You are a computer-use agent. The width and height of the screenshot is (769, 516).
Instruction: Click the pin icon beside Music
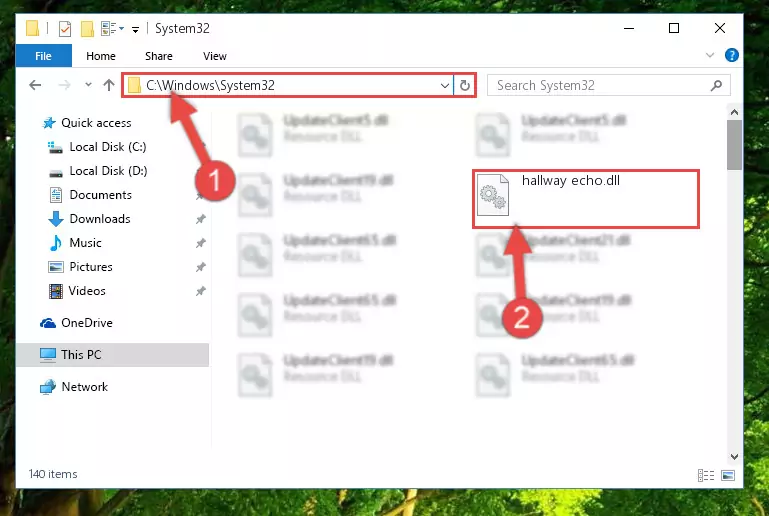(x=201, y=243)
